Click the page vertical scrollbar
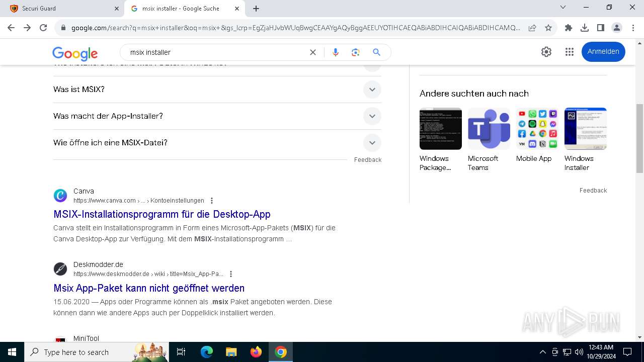 coord(639,138)
